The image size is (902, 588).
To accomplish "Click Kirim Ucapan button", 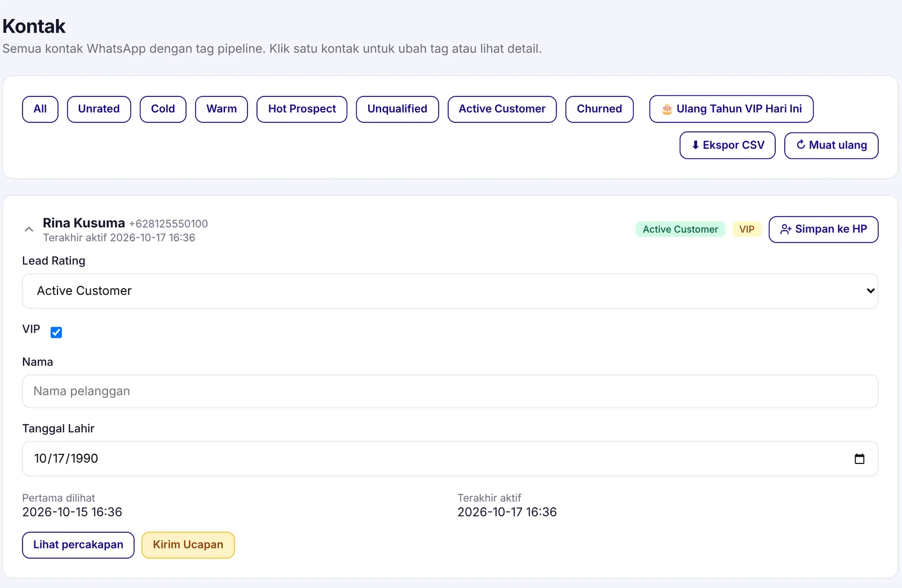I will 188,545.
